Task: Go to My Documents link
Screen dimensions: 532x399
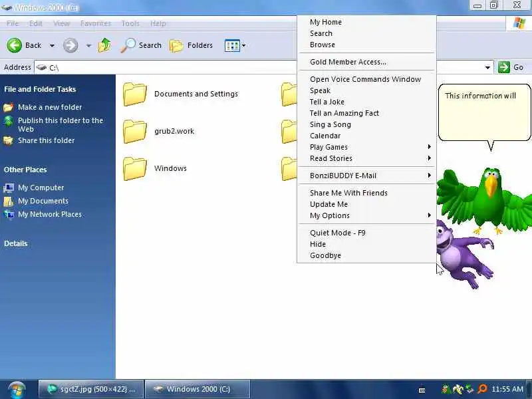Action: coord(43,201)
